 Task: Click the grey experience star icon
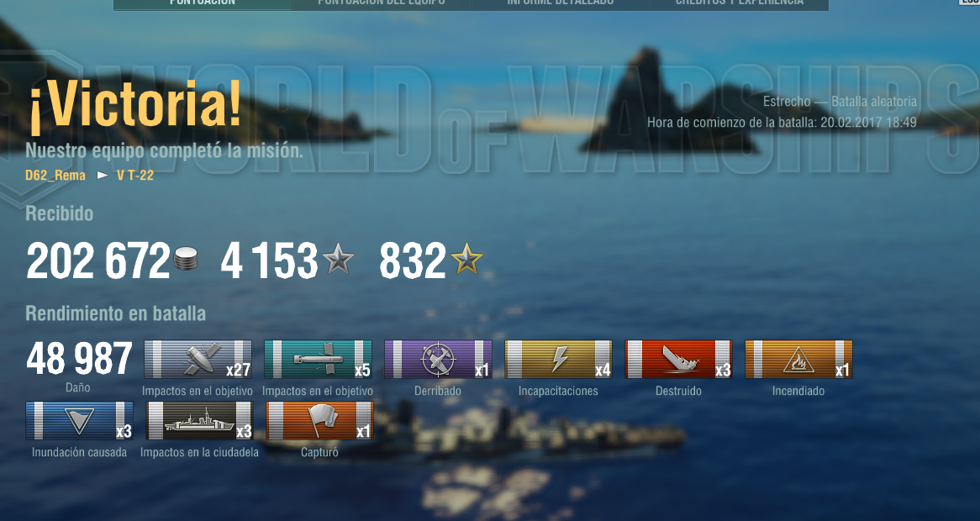[338, 260]
